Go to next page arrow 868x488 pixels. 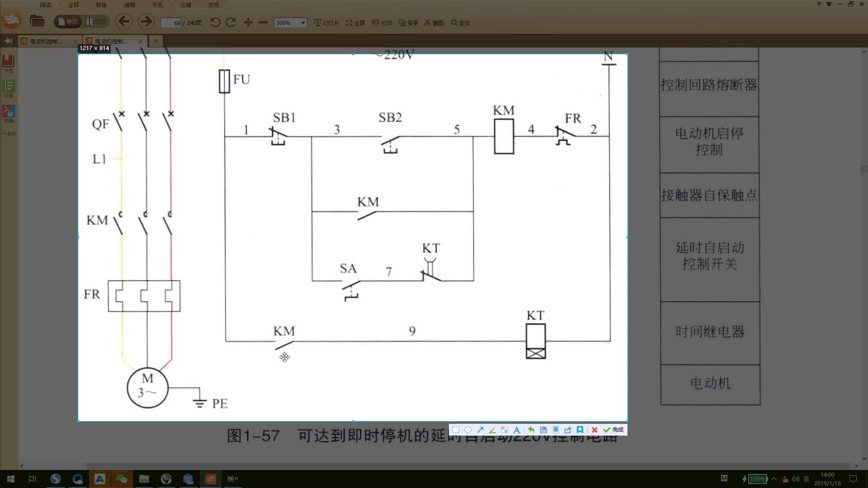click(146, 21)
